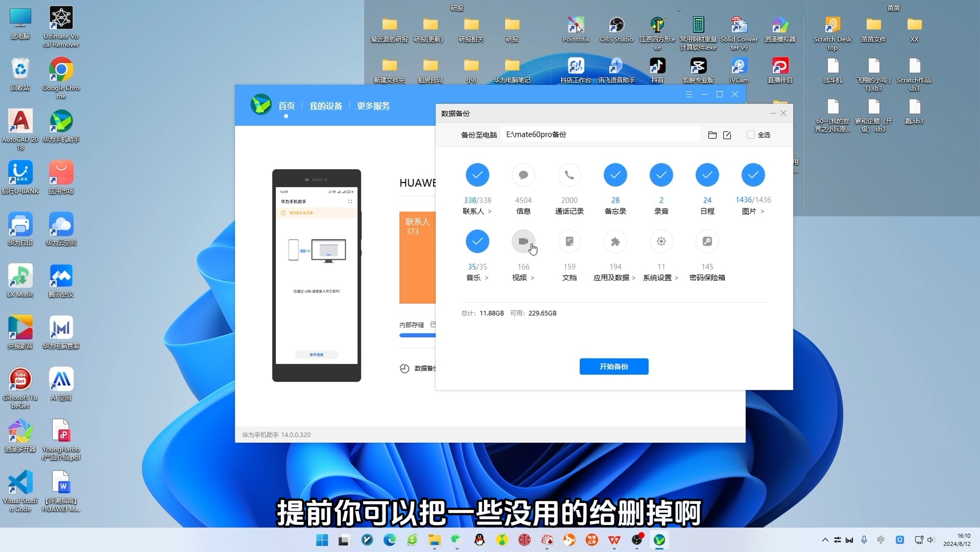Expand the 视频 video detail arrow

533,278
